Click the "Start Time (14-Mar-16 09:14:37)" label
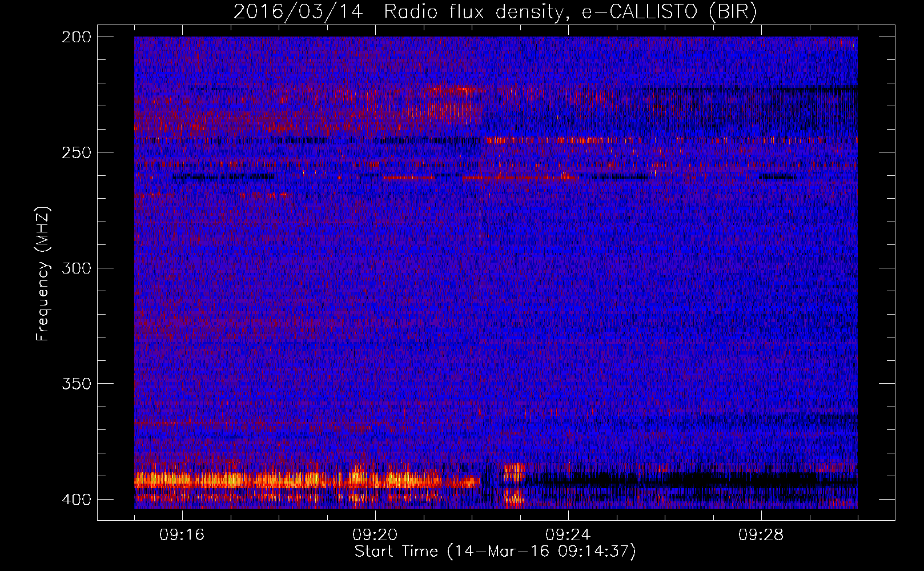 click(x=495, y=552)
